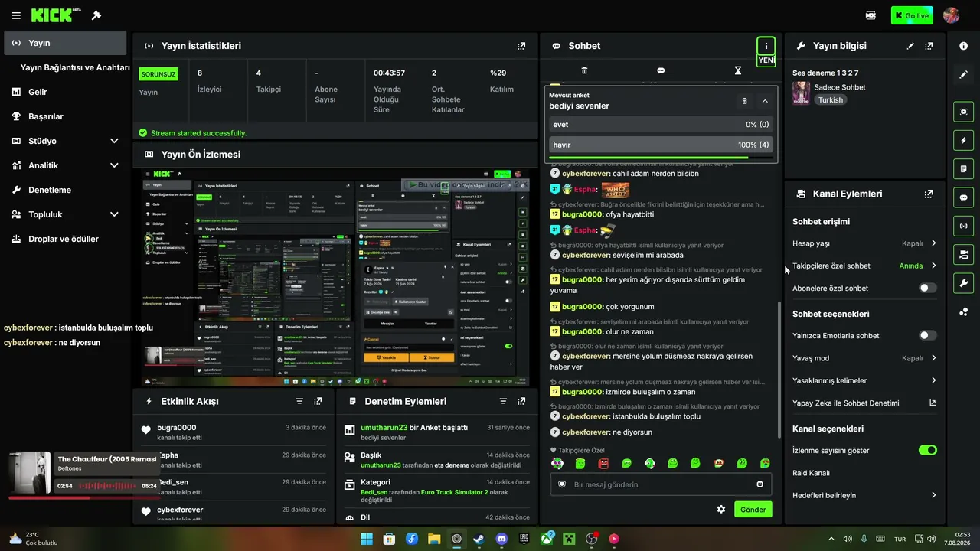Select the hayır poll option

pos(661,145)
